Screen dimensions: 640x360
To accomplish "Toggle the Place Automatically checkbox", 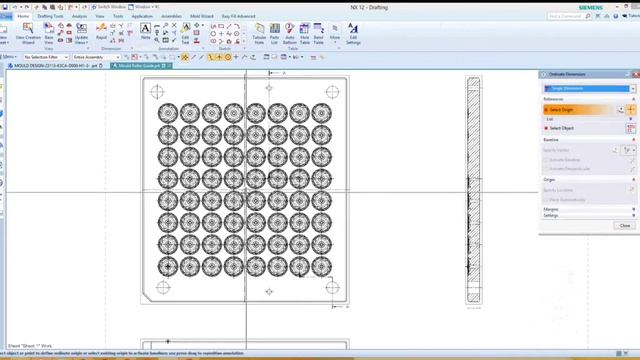I will click(546, 200).
